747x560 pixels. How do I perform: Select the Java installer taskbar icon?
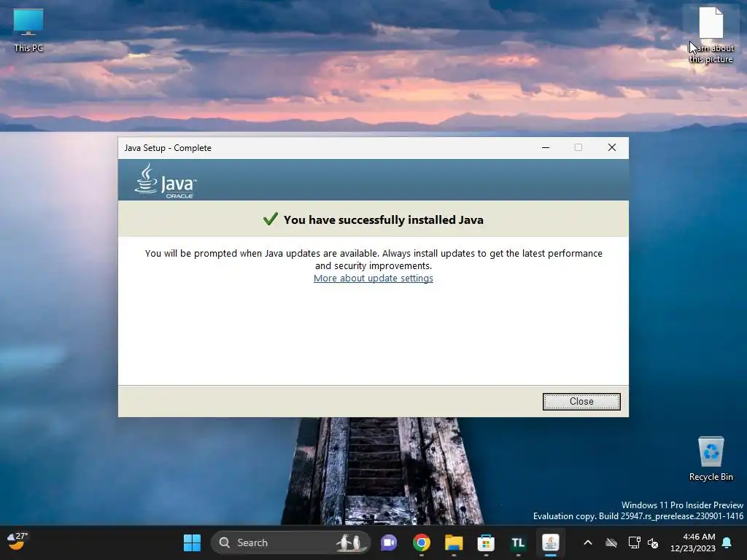click(550, 542)
